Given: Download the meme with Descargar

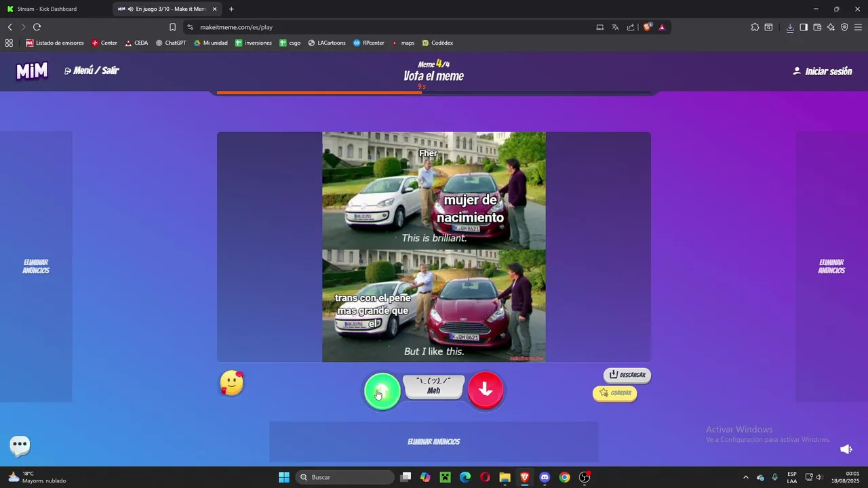Looking at the screenshot, I should 627,375.
